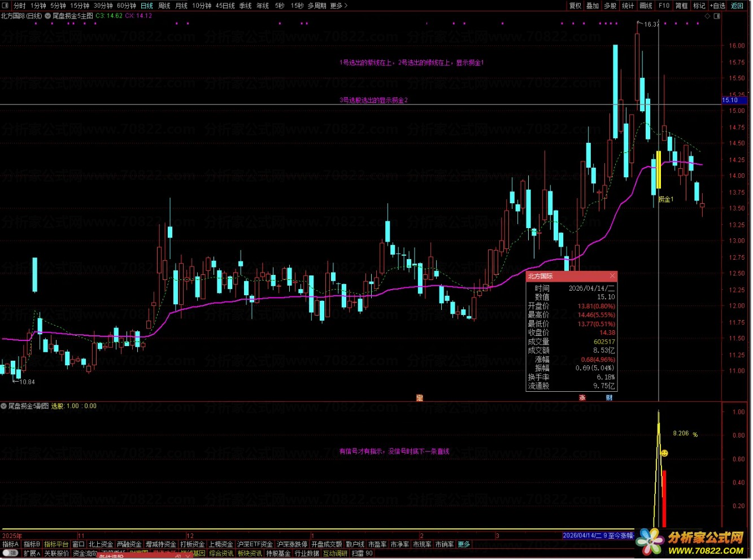Screen dimensions: 753x560
Task: Select the 10分钟 period
Action: (x=202, y=6)
